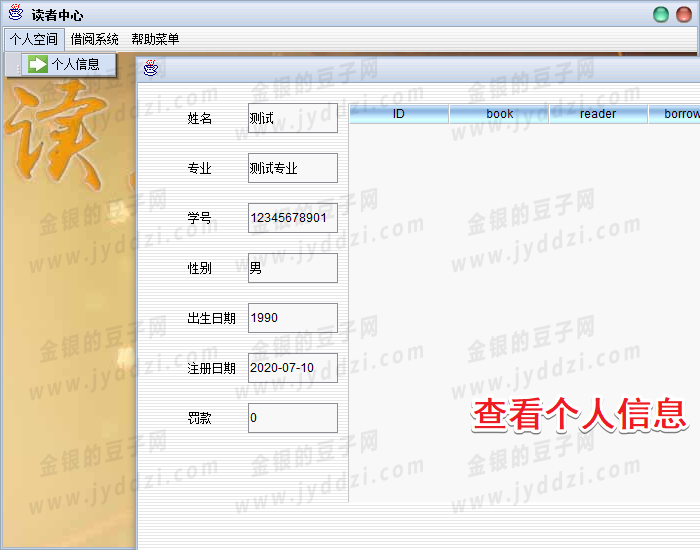Screen dimensions: 700x550
Task: Click the 姓名 label
Action: [200, 118]
